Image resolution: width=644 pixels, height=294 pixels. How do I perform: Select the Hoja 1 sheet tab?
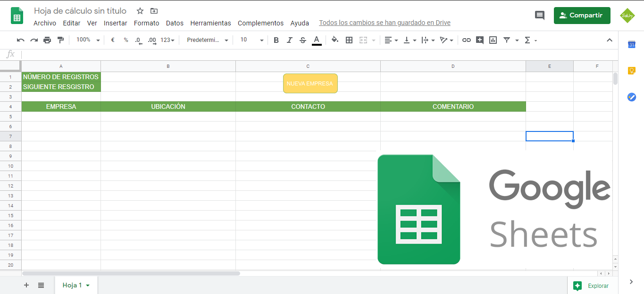[x=76, y=285]
